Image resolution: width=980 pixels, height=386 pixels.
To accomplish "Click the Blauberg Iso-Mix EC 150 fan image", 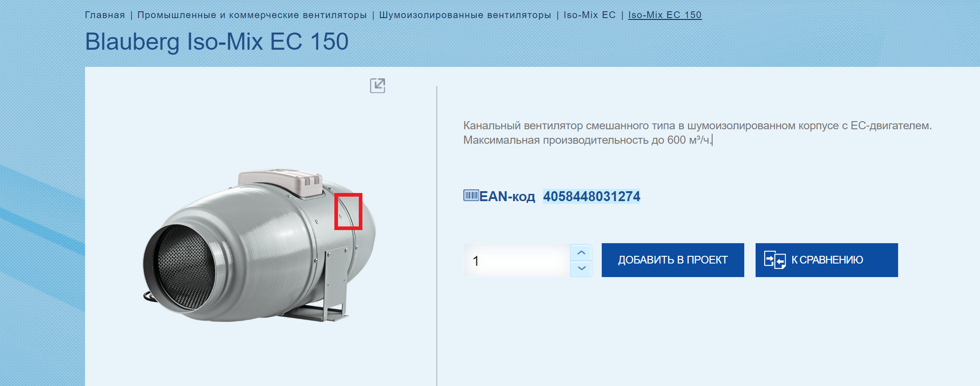I will point(259,245).
